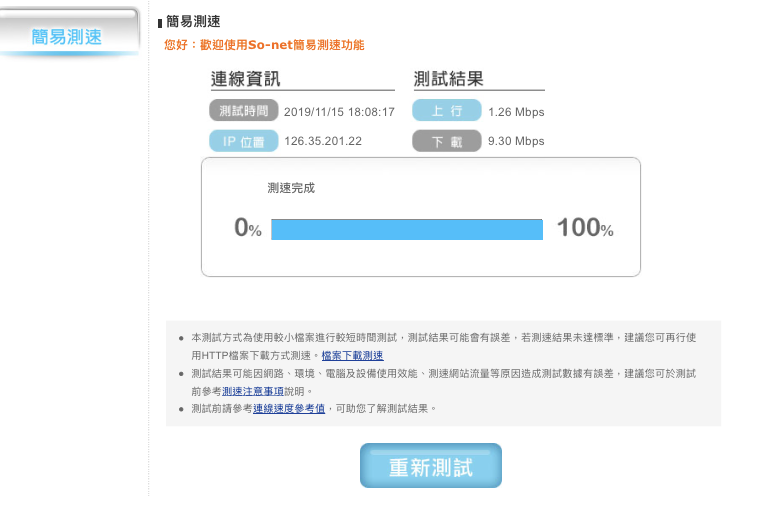Click the 上行 upload label badge
The image size is (770, 513).
pyautogui.click(x=446, y=110)
